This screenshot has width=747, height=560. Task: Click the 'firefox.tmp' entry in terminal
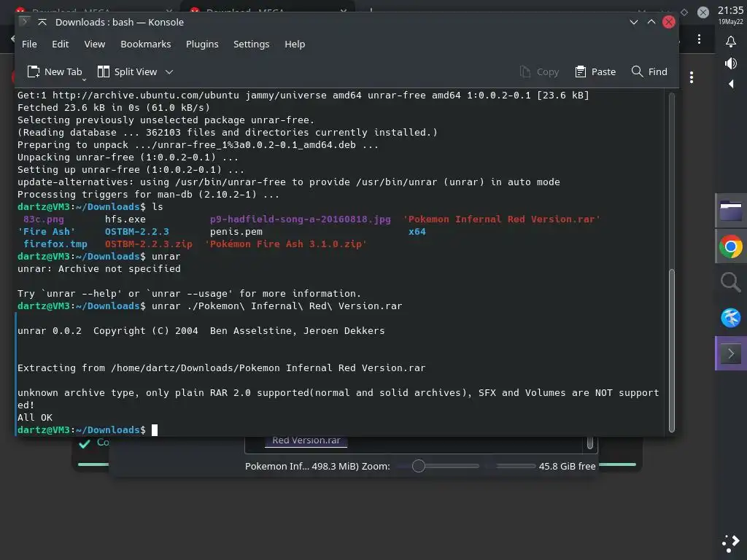coord(55,244)
